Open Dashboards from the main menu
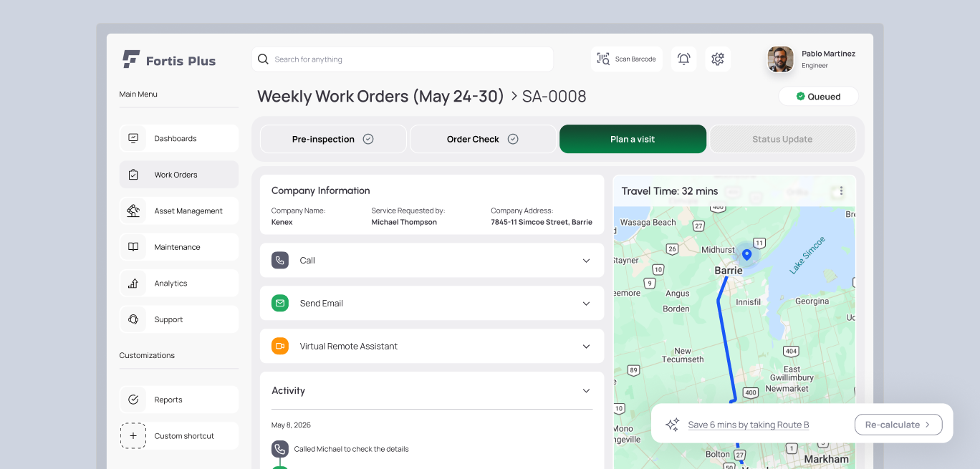 coord(179,138)
